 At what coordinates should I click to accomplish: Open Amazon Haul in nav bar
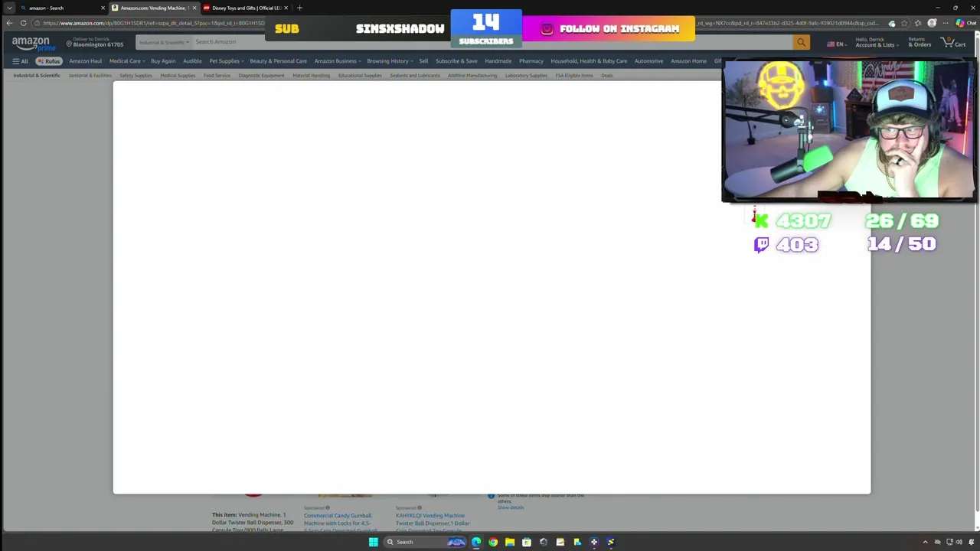pyautogui.click(x=85, y=61)
